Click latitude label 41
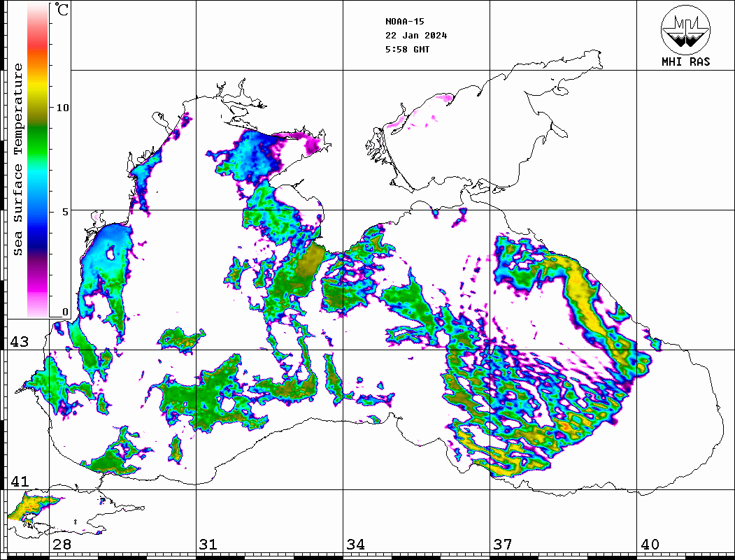This screenshot has height=560, width=735. [x=20, y=482]
